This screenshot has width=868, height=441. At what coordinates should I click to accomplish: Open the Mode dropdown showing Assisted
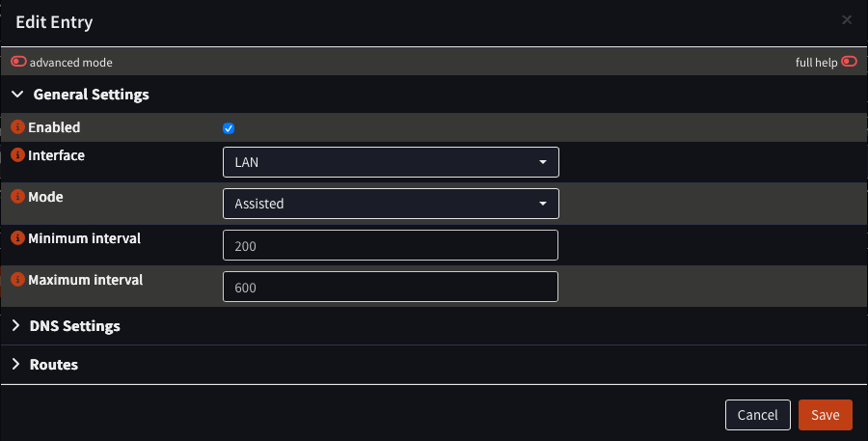pos(391,204)
